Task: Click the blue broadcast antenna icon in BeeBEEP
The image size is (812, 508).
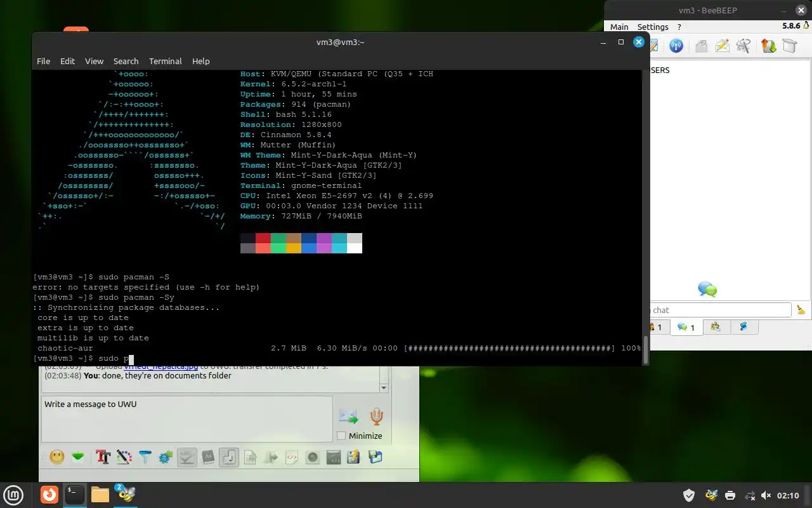Action: 676,46
